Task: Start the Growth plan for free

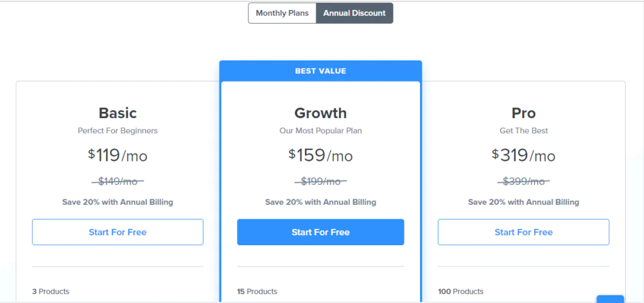Action: [x=320, y=232]
